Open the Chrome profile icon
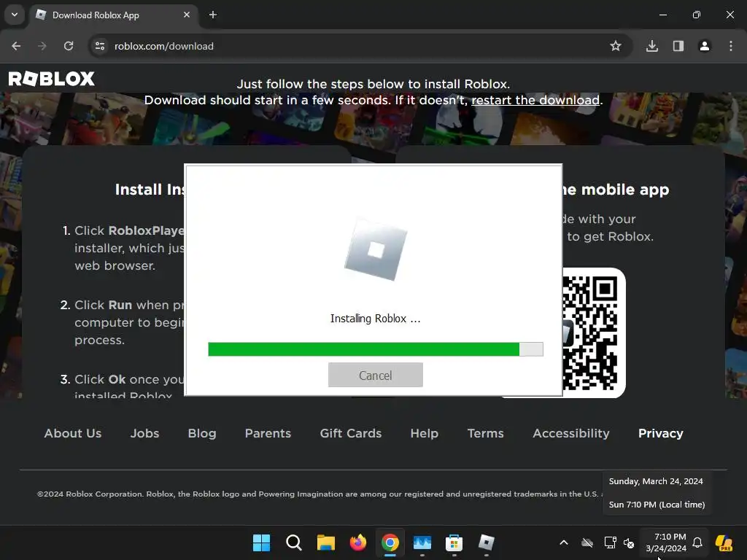747x560 pixels. point(705,46)
